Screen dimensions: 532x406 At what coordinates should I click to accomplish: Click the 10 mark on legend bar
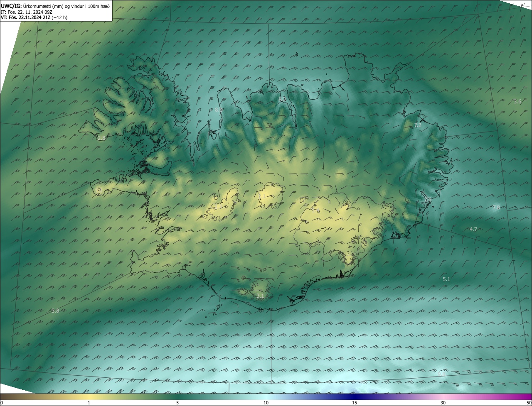pyautogui.click(x=266, y=403)
